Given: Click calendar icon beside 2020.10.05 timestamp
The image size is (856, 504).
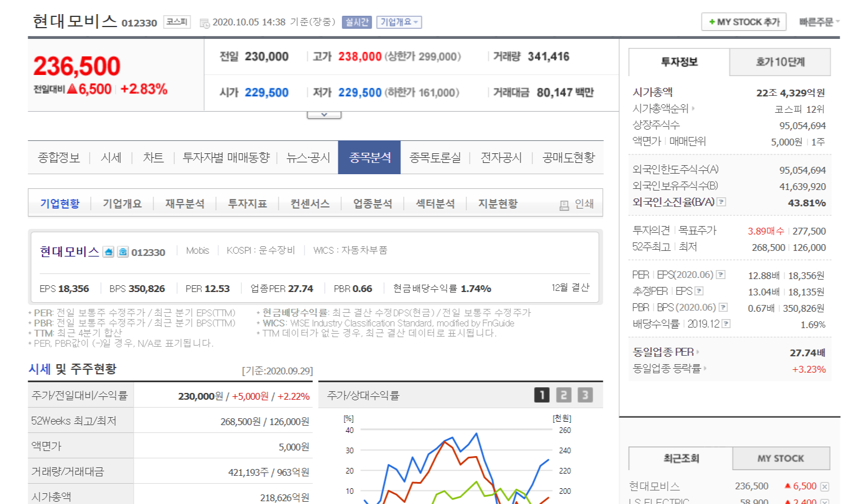Looking at the screenshot, I should pos(205,23).
